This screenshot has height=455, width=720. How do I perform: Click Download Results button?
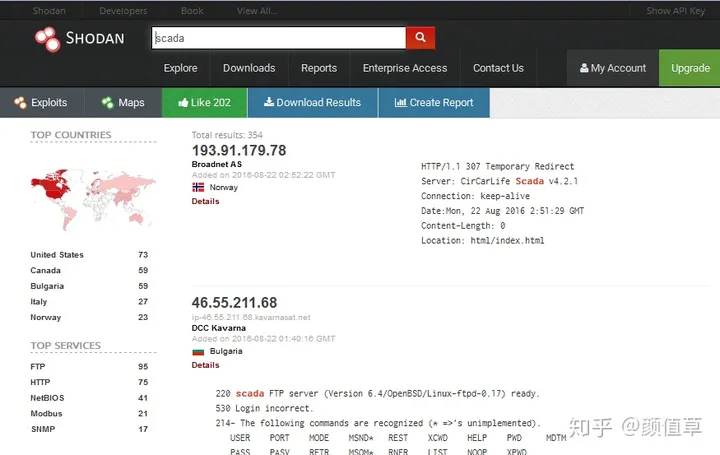(x=313, y=102)
